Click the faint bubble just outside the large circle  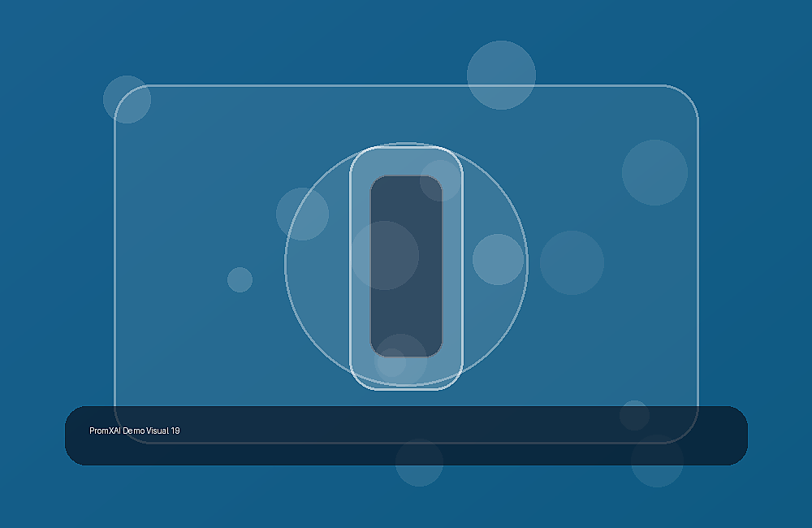572,262
